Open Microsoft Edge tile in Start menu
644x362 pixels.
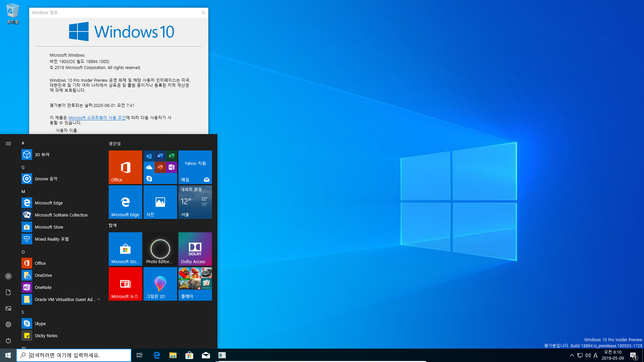pyautogui.click(x=125, y=202)
